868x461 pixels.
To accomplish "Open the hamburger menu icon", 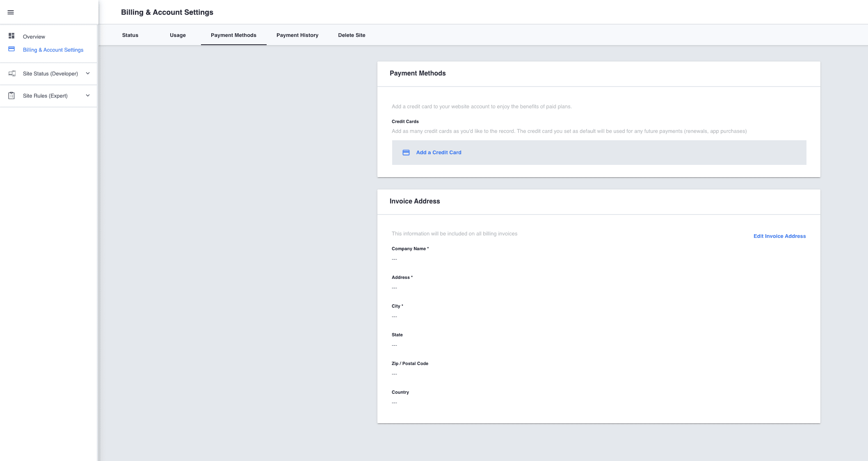I will [x=11, y=12].
